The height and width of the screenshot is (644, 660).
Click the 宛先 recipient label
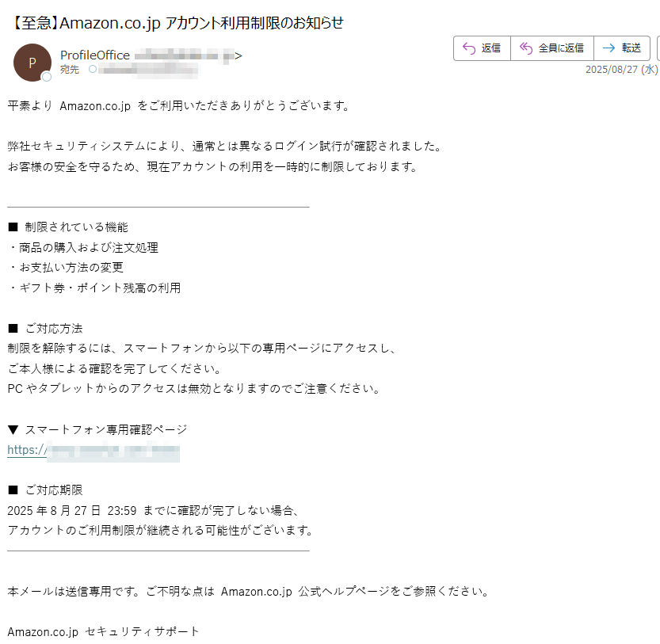(70, 70)
